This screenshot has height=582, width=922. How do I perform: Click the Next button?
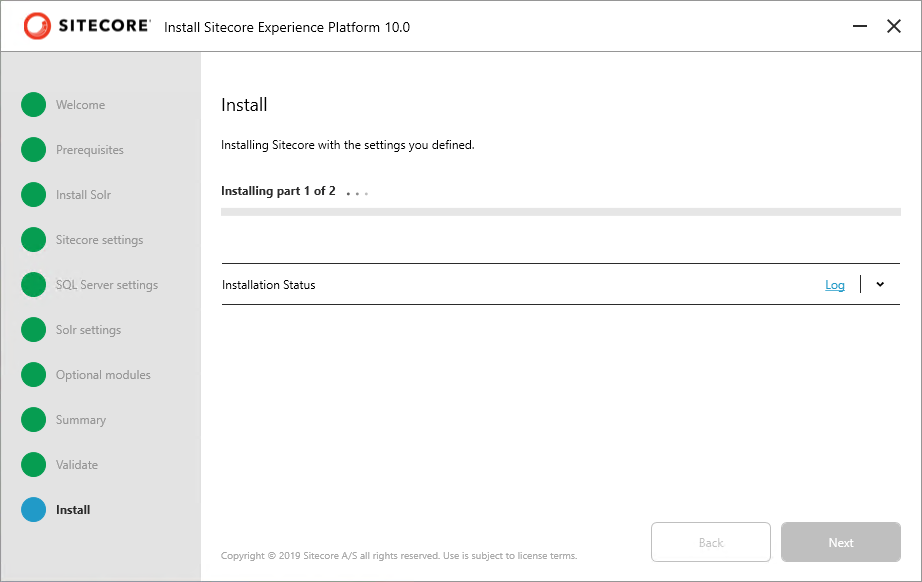(841, 542)
